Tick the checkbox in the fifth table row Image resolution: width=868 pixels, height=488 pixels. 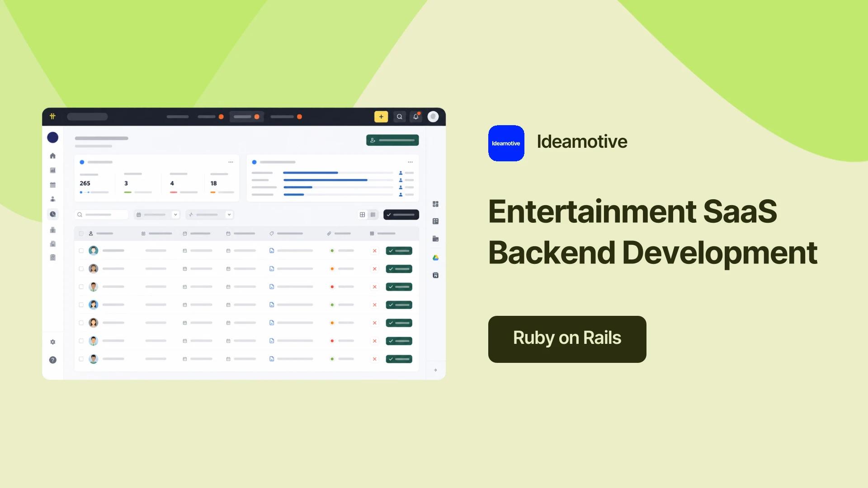pyautogui.click(x=81, y=323)
